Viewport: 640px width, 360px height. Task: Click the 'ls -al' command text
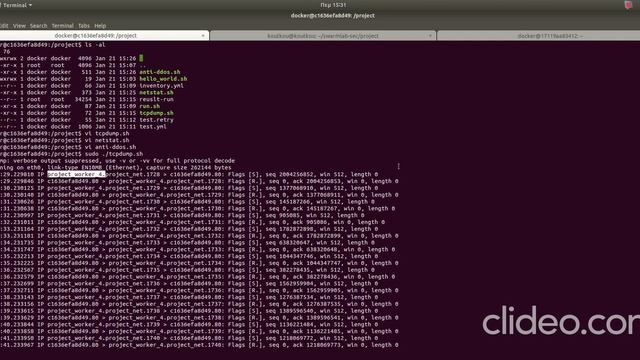click(x=95, y=45)
